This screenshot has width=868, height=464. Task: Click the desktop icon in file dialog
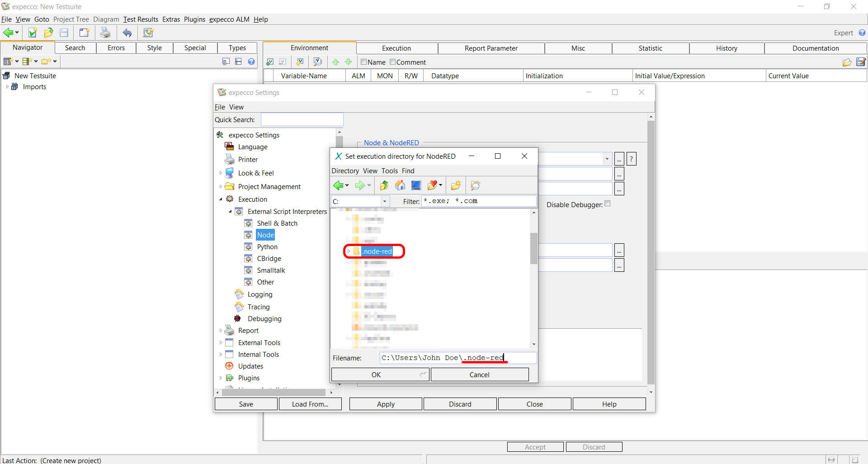pos(416,185)
